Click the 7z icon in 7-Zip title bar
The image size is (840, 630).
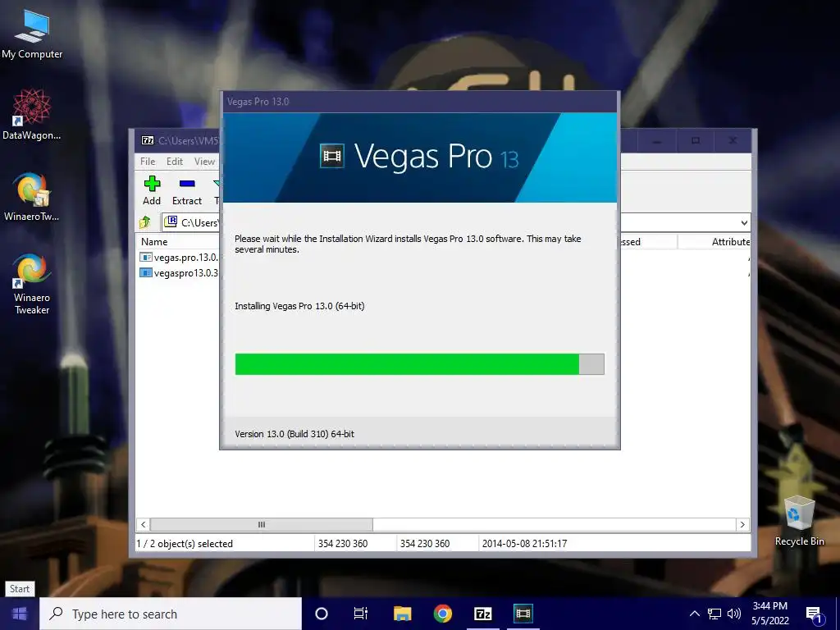click(148, 140)
